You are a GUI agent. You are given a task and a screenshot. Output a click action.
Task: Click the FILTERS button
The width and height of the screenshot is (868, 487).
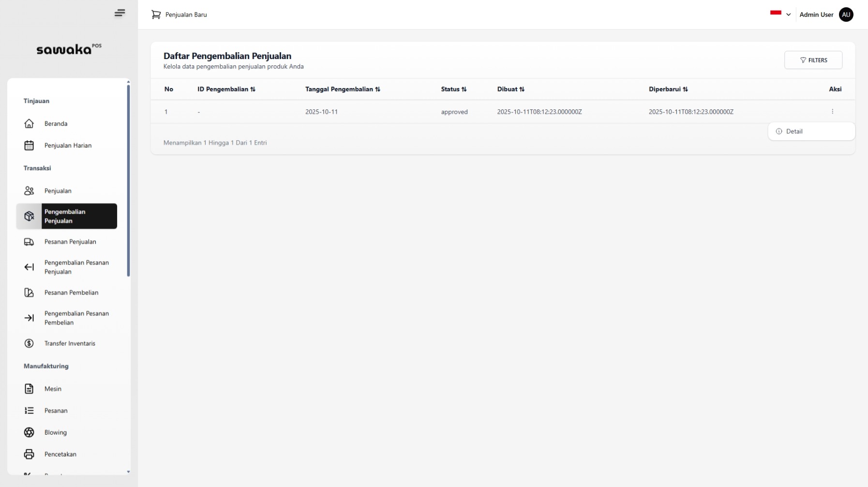tap(813, 60)
